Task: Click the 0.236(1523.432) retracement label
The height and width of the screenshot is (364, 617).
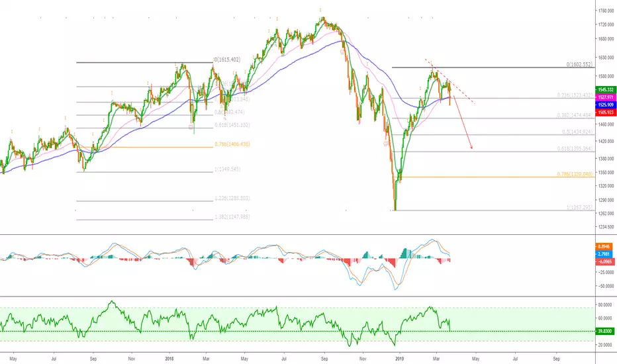Action: coord(575,95)
